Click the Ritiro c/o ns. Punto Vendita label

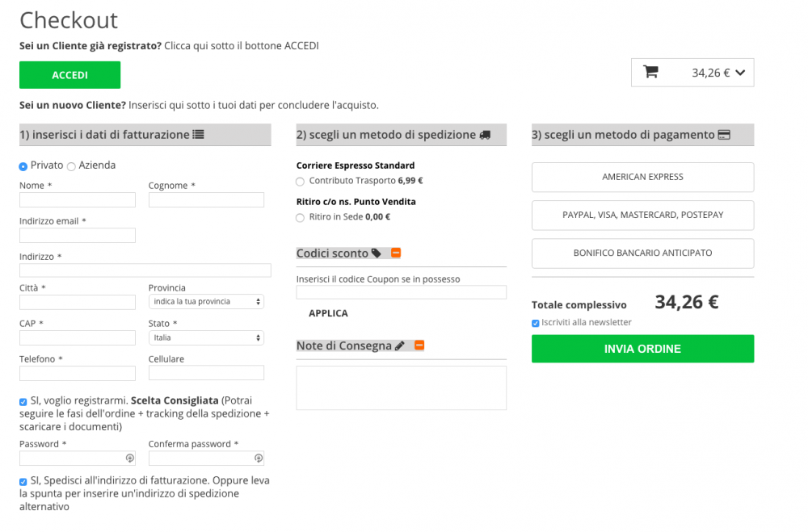pos(356,202)
